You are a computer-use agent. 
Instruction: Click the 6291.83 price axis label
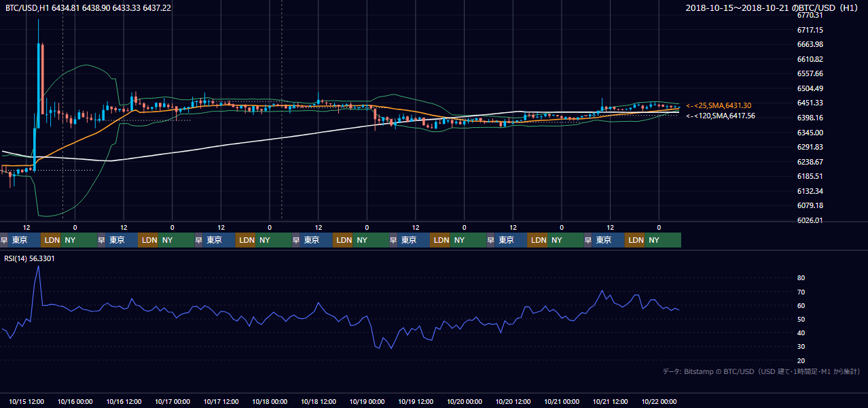tap(810, 147)
